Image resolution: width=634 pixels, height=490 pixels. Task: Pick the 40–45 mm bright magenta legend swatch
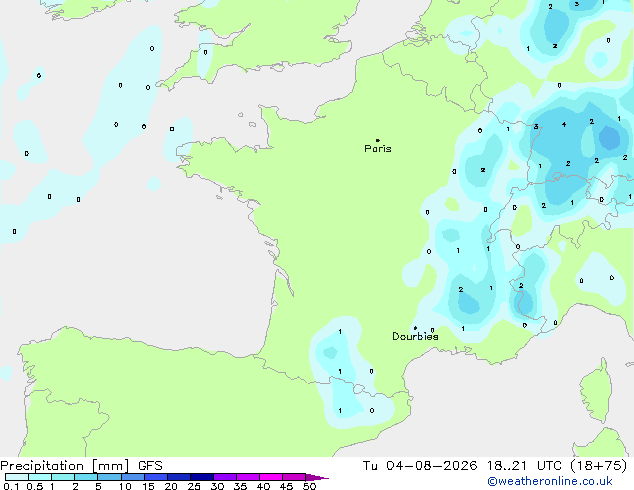(x=271, y=477)
